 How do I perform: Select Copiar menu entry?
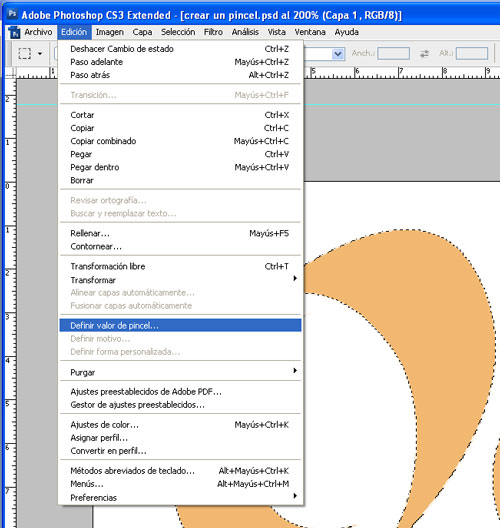coord(180,128)
